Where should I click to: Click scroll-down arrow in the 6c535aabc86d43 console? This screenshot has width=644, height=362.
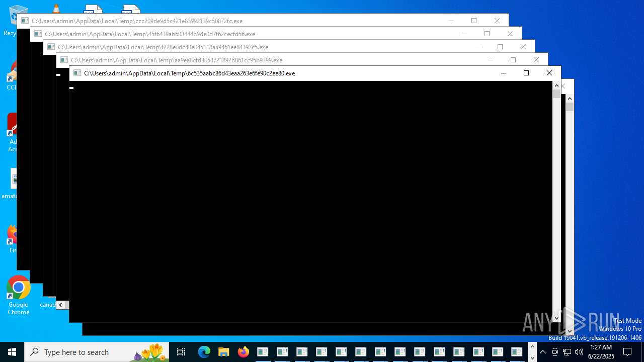[556, 318]
